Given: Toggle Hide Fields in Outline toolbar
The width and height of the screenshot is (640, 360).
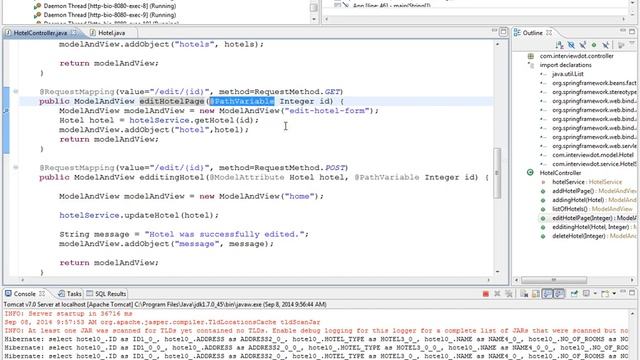Looking at the screenshot, I should click(x=571, y=45).
